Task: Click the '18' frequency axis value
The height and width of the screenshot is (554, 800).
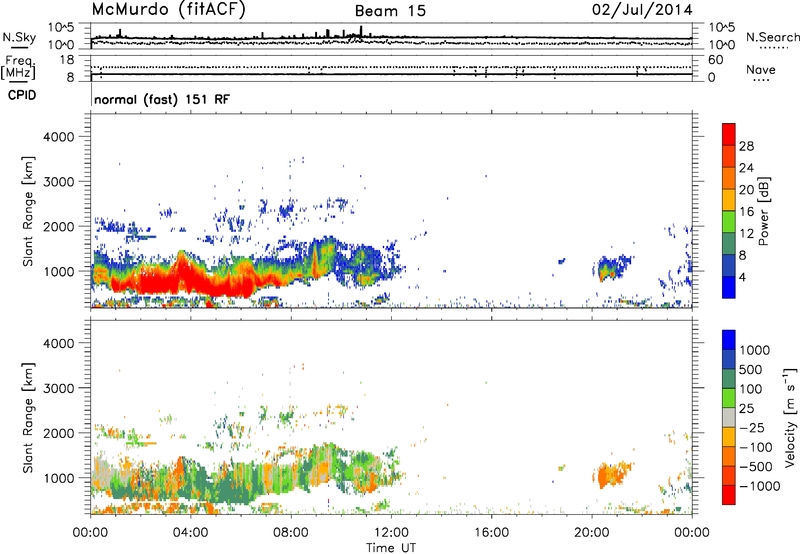Action: click(67, 60)
